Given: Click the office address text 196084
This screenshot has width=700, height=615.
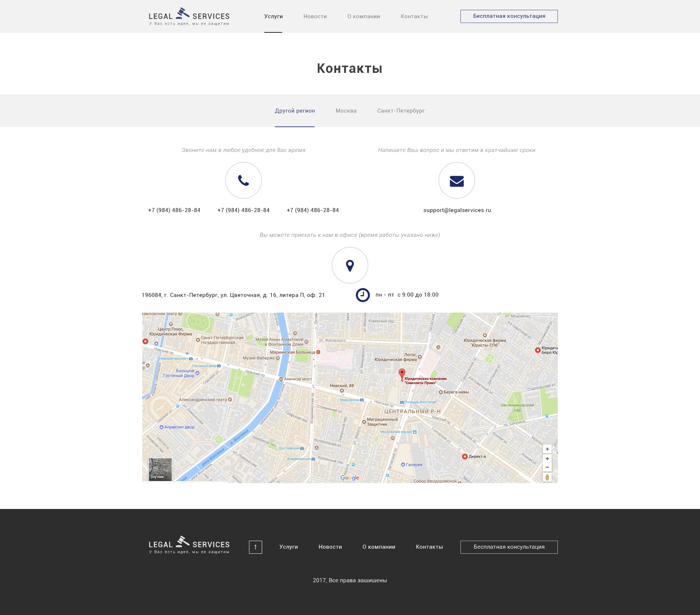Looking at the screenshot, I should (233, 295).
